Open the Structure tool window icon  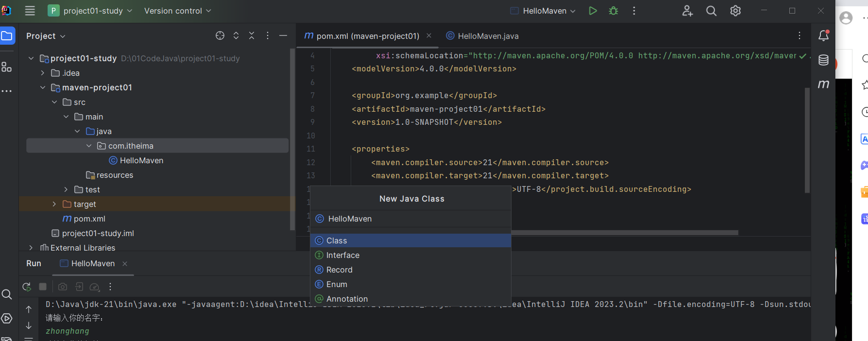click(7, 67)
